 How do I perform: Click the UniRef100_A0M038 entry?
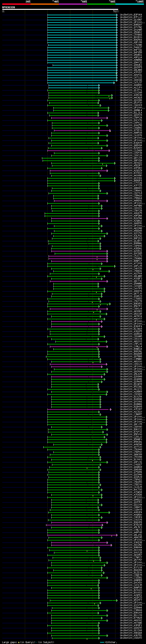(x=131, y=95)
